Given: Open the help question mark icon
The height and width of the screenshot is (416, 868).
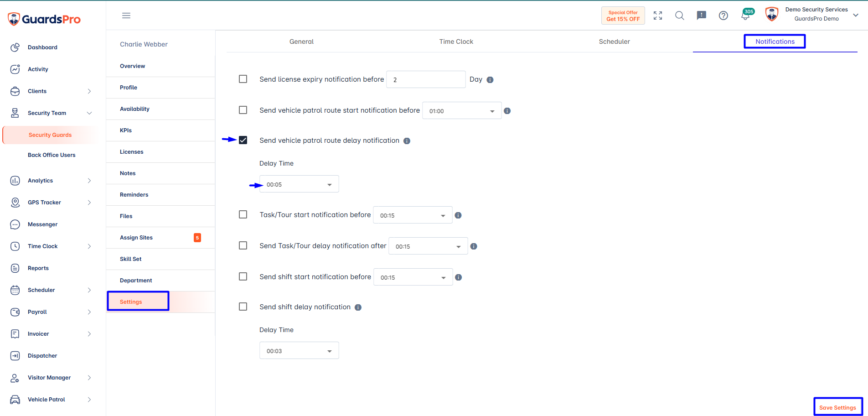Looking at the screenshot, I should (723, 16).
